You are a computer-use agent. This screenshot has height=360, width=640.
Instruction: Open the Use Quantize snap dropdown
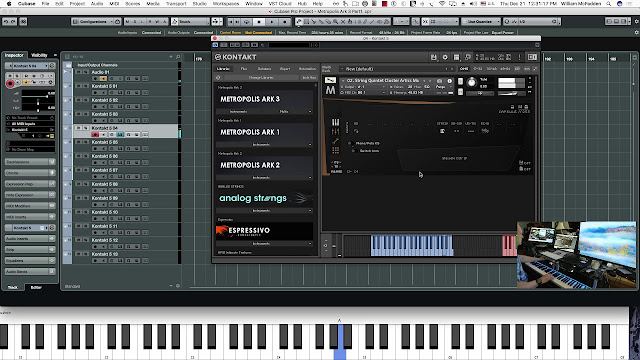(x=481, y=22)
